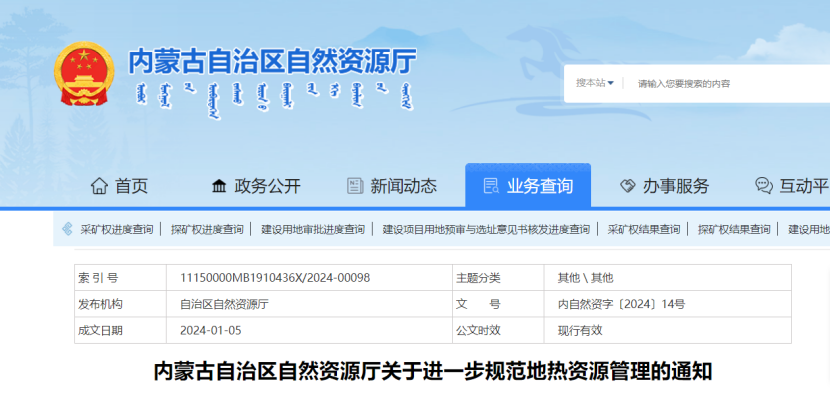Click the 索引号 label cell
The width and height of the screenshot is (830, 393).
tap(120, 278)
